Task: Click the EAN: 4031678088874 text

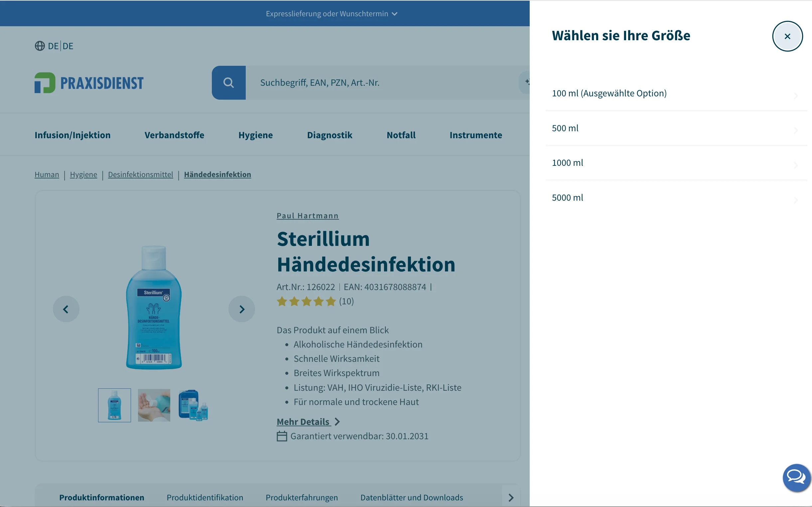Action: click(385, 287)
